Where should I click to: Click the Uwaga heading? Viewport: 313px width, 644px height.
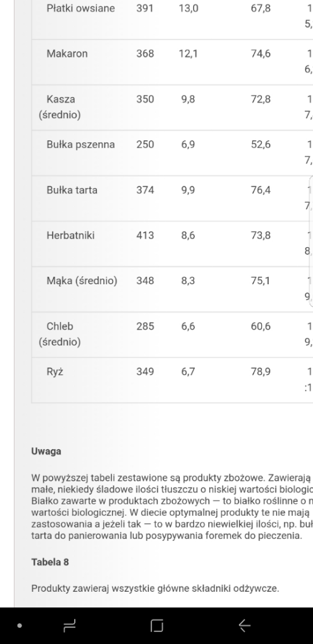pyautogui.click(x=47, y=451)
